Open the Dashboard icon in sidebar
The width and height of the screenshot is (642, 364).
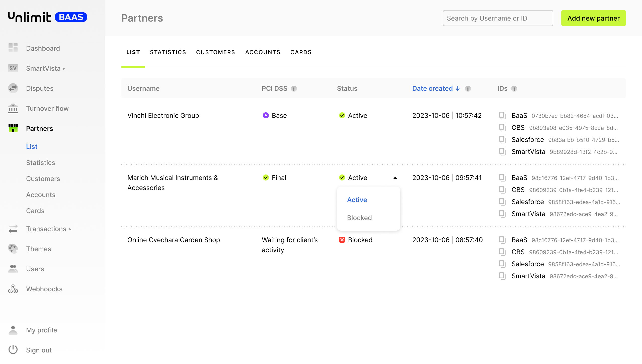coord(13,48)
